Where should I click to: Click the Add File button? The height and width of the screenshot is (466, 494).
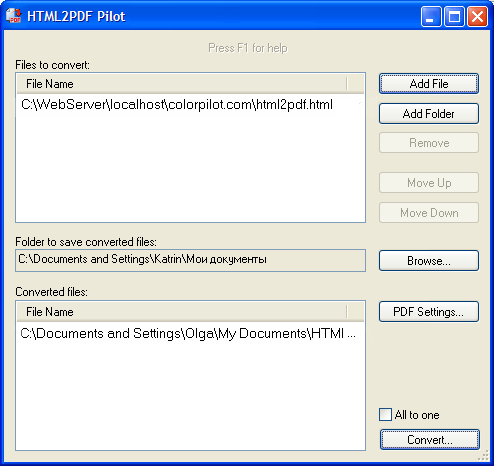[429, 84]
